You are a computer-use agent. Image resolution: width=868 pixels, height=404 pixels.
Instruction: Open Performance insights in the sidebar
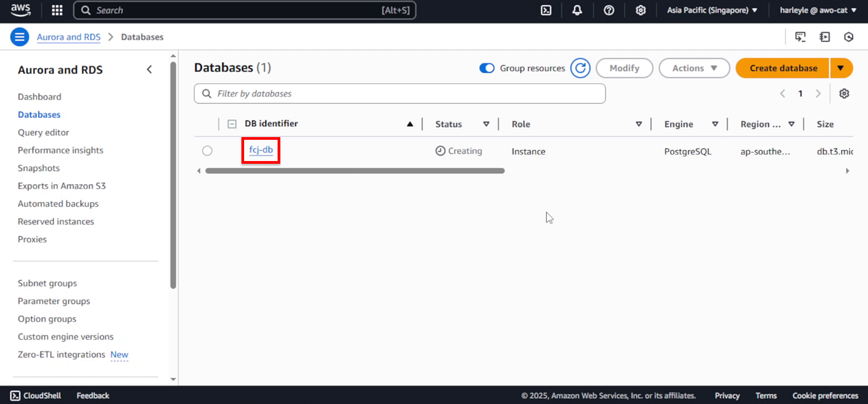(61, 150)
